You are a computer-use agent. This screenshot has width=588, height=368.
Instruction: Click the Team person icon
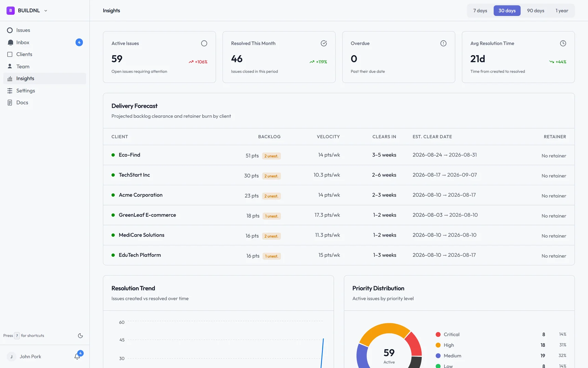tap(10, 66)
